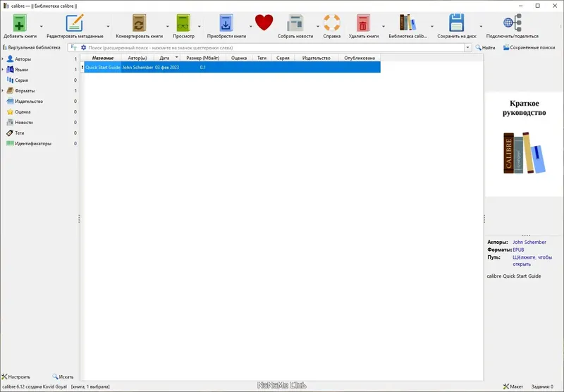Open the Save to disk dropdown arrow

481,26
